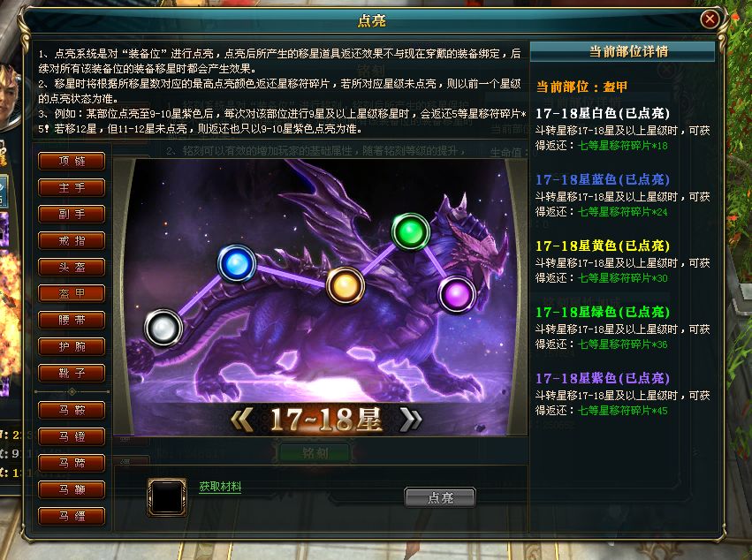The width and height of the screenshot is (752, 560).
Task: Switch to 副手 equipment slot
Action: pyautogui.click(x=72, y=215)
